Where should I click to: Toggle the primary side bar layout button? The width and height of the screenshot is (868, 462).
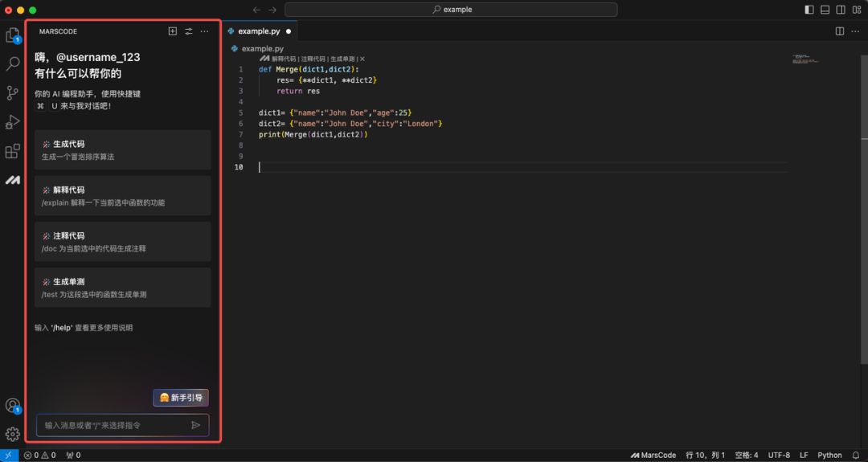click(x=809, y=10)
